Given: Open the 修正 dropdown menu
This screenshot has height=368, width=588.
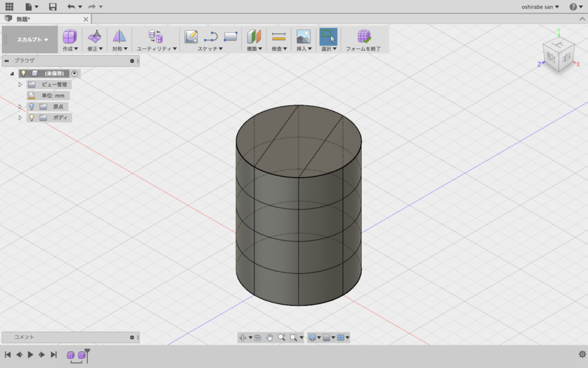Looking at the screenshot, I should point(95,49).
